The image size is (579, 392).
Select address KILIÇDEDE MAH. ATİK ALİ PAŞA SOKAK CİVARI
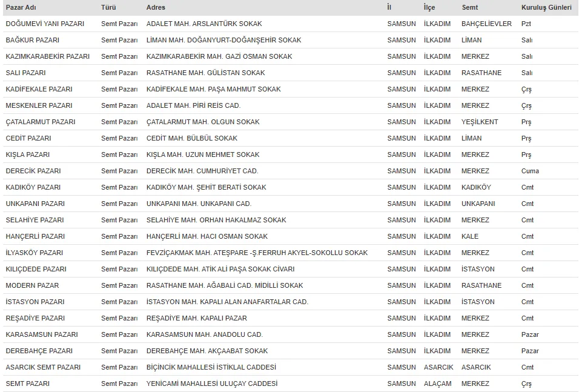pos(220,269)
